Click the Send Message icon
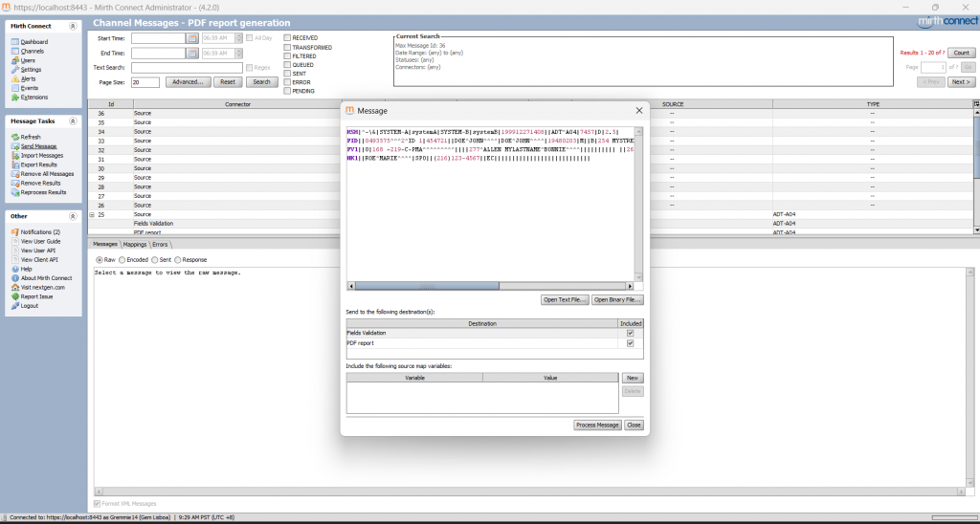This screenshot has width=980, height=524. 15,146
